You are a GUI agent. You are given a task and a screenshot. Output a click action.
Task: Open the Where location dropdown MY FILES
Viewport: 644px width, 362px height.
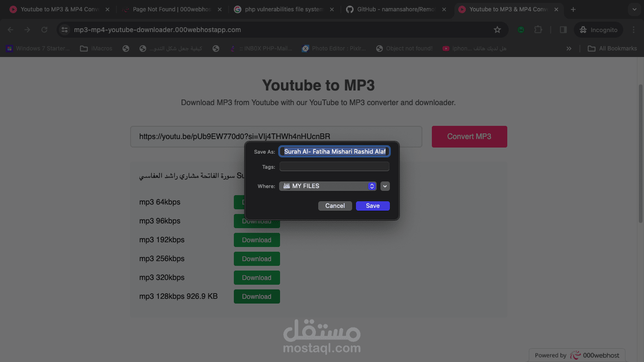coord(328,186)
